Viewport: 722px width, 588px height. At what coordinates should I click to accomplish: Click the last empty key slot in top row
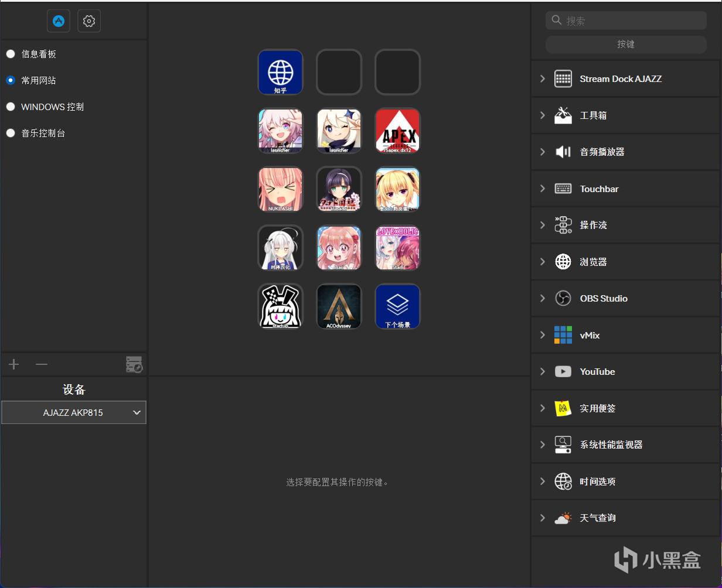pos(398,72)
